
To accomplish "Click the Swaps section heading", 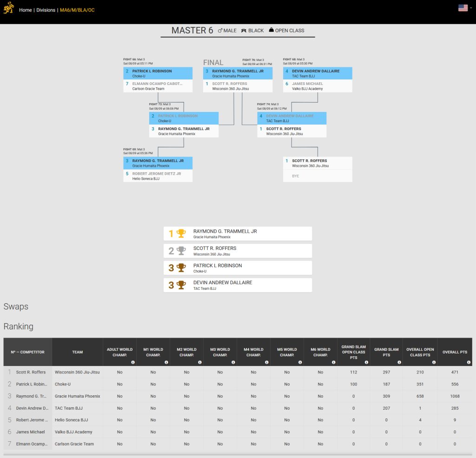I will pyautogui.click(x=16, y=307).
